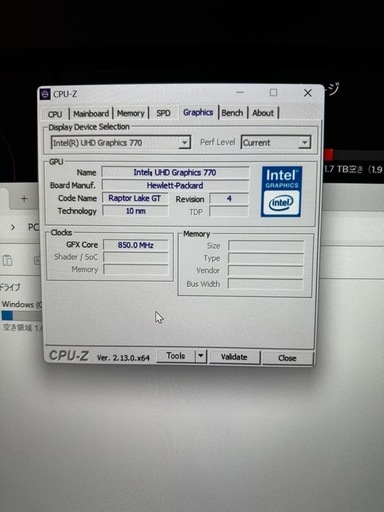The height and width of the screenshot is (512, 384).
Task: Select the Graphics tab
Action: [198, 112]
